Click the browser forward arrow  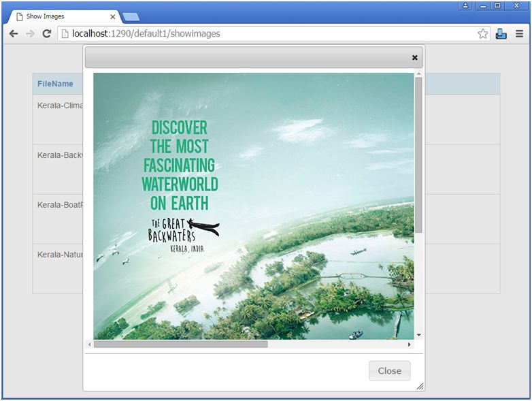pyautogui.click(x=30, y=33)
